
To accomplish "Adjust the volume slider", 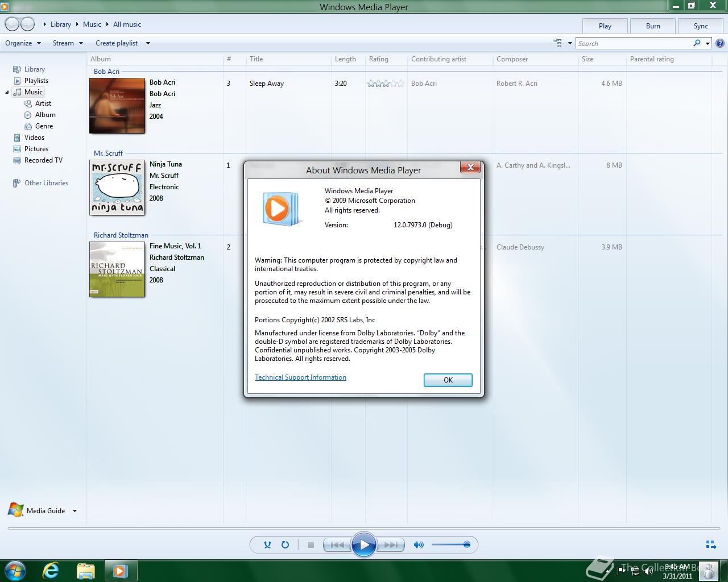I will click(451, 544).
